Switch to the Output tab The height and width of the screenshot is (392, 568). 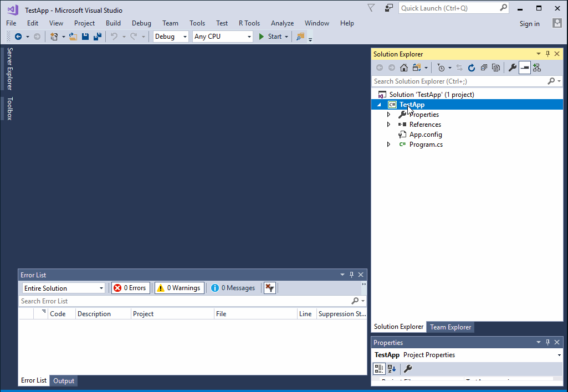pos(64,381)
